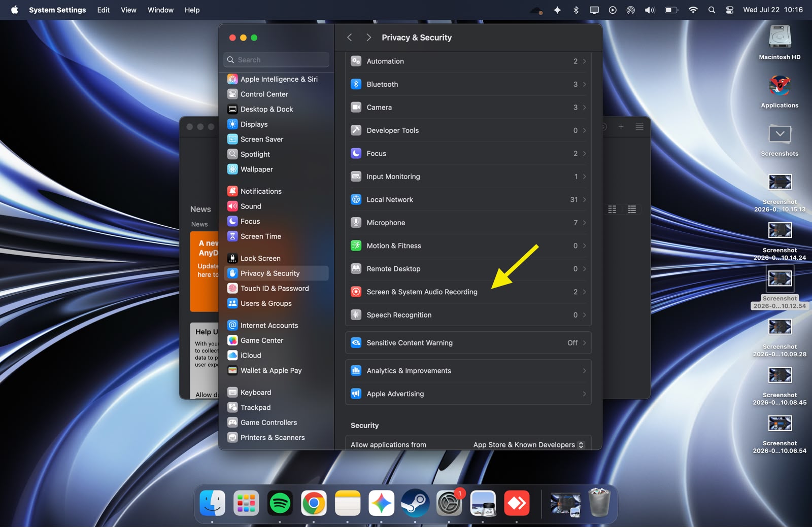The image size is (812, 527).
Task: Open the Wi-Fi menu bar status
Action: [x=693, y=10]
